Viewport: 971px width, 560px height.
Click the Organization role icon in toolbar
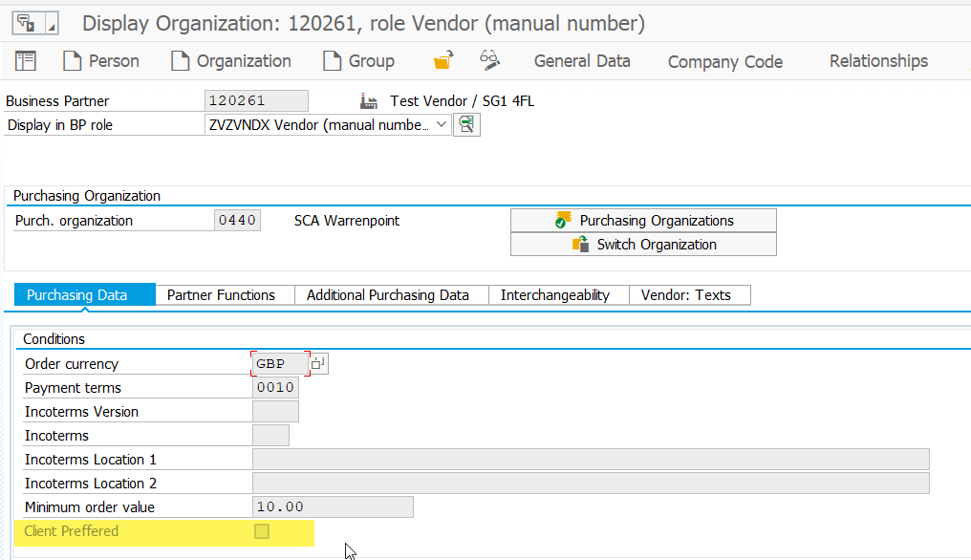click(178, 60)
